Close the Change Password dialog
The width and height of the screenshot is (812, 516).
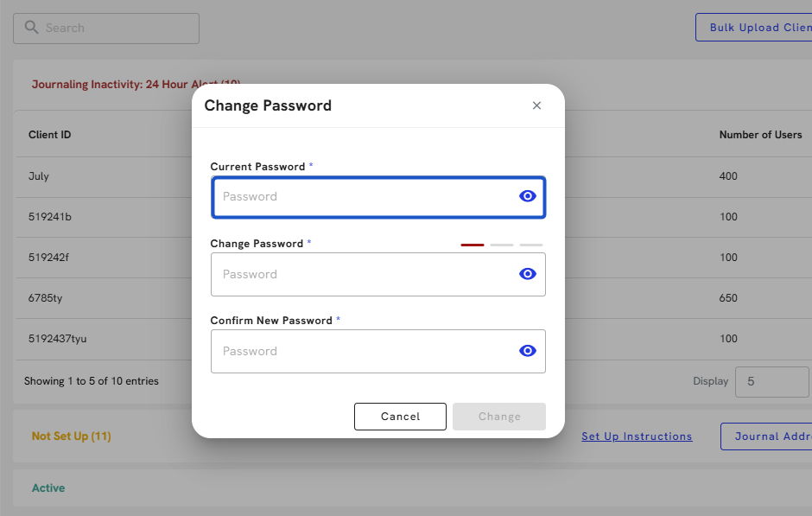[x=536, y=105]
